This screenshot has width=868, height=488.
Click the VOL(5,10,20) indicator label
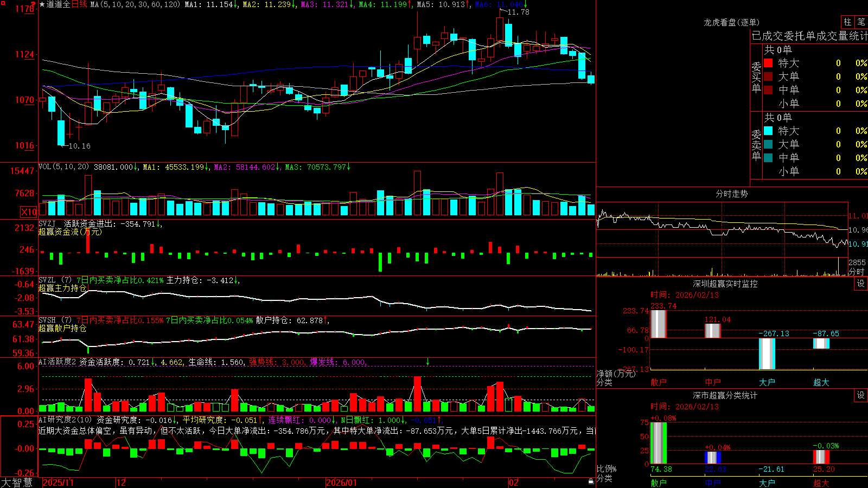pyautogui.click(x=63, y=167)
